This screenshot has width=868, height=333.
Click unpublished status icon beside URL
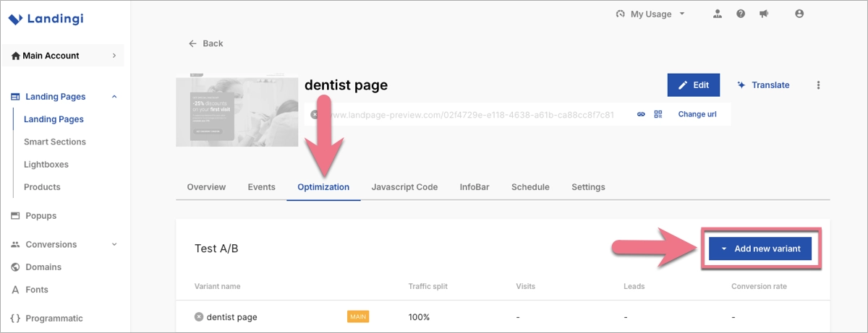315,114
